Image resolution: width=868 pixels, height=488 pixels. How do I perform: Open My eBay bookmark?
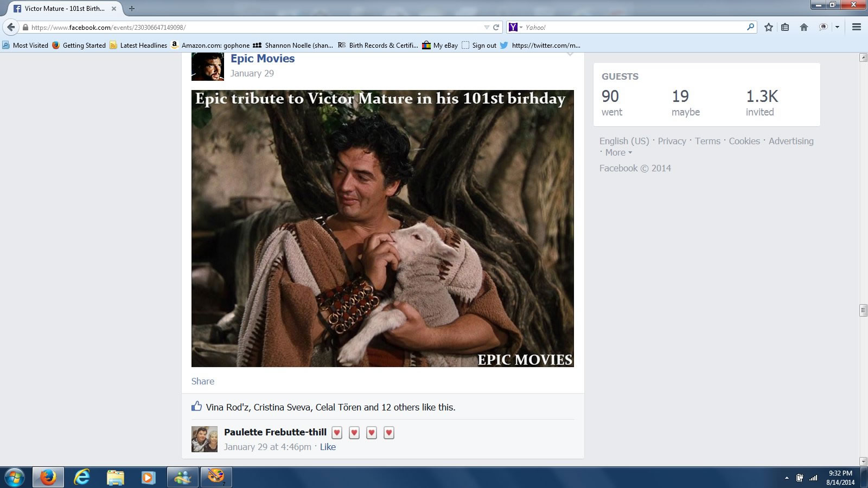[440, 46]
